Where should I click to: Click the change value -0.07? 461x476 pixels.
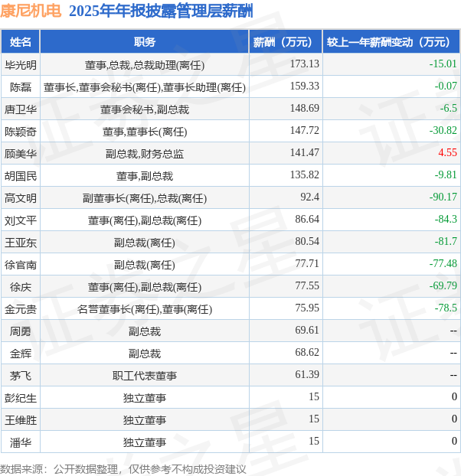click(x=446, y=86)
